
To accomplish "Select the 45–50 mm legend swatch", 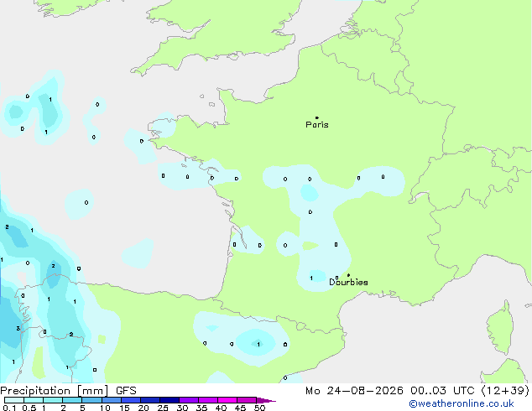I will click(x=247, y=400).
